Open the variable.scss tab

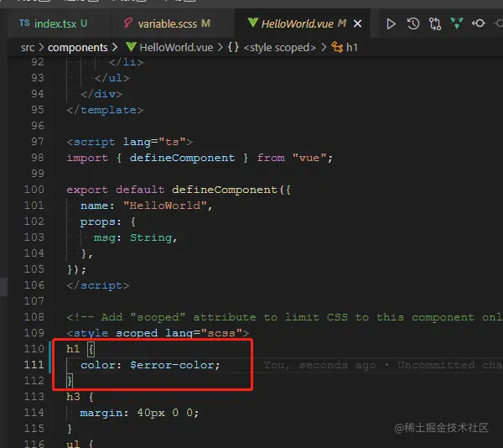(x=168, y=23)
